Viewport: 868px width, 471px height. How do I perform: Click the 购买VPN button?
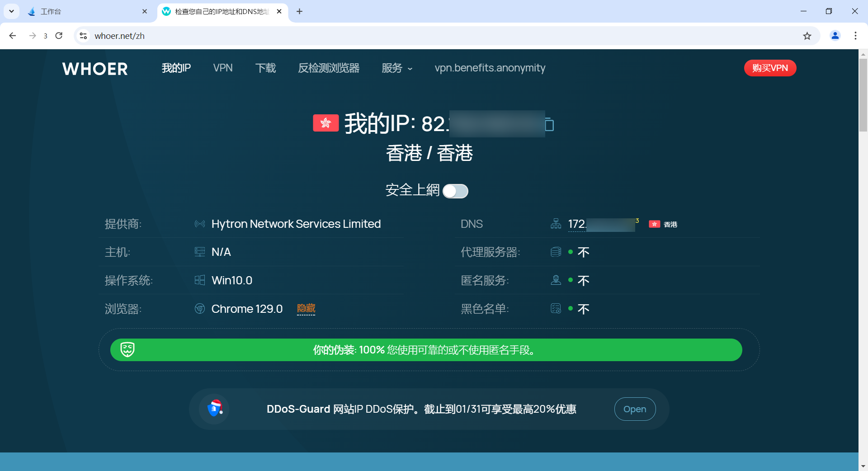coord(770,68)
